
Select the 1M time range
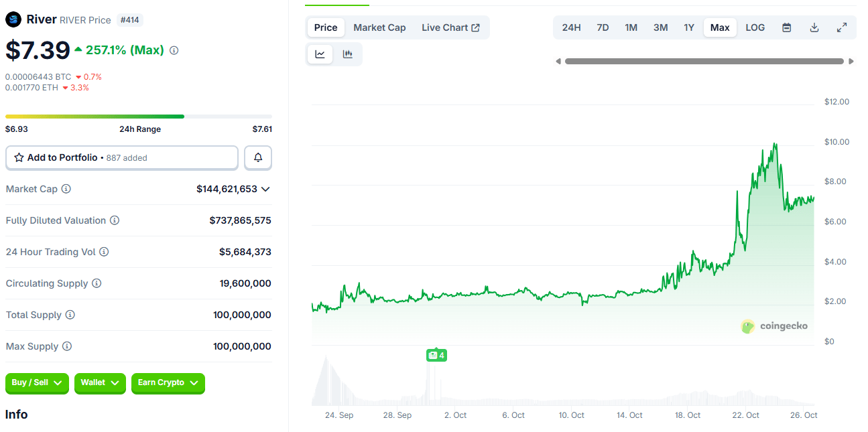tap(631, 27)
